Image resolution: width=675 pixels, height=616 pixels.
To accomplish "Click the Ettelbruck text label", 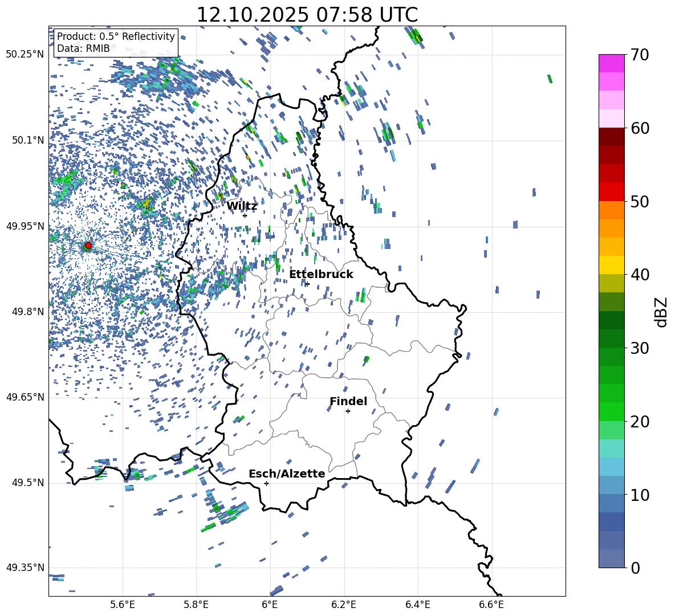I will point(321,275).
